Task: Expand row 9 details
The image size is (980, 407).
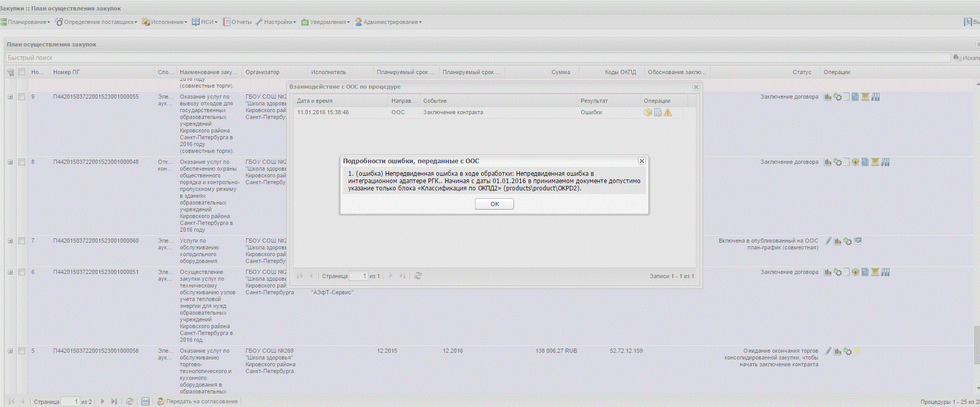Action: coord(10,97)
